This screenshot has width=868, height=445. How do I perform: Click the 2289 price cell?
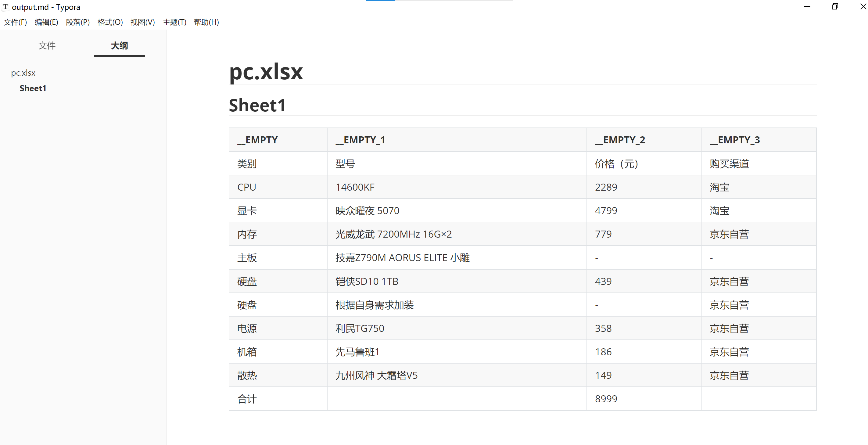click(x=644, y=187)
